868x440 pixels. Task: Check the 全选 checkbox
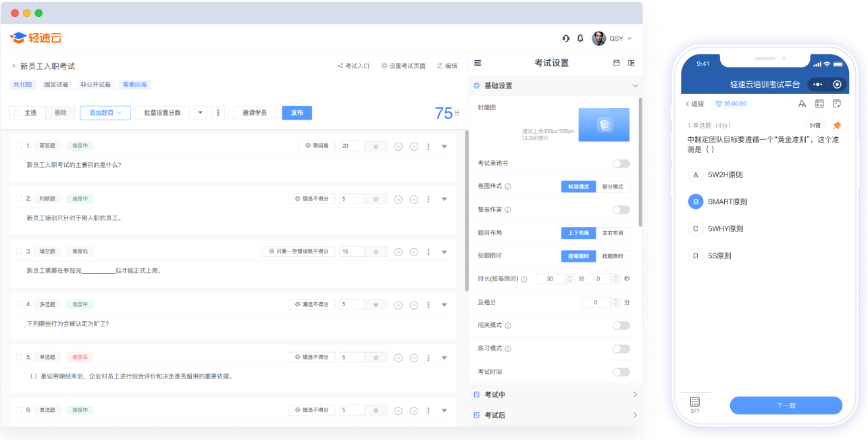18,113
